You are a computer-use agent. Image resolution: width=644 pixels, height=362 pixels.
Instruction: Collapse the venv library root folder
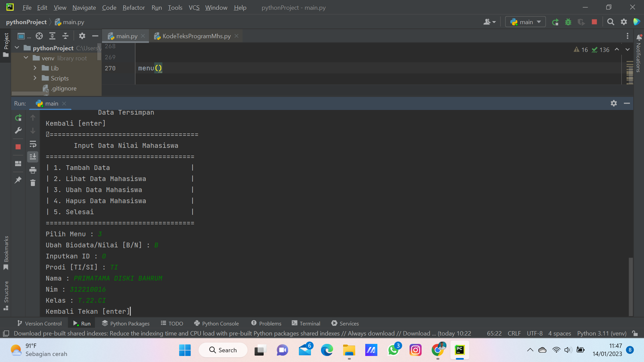coord(26,58)
